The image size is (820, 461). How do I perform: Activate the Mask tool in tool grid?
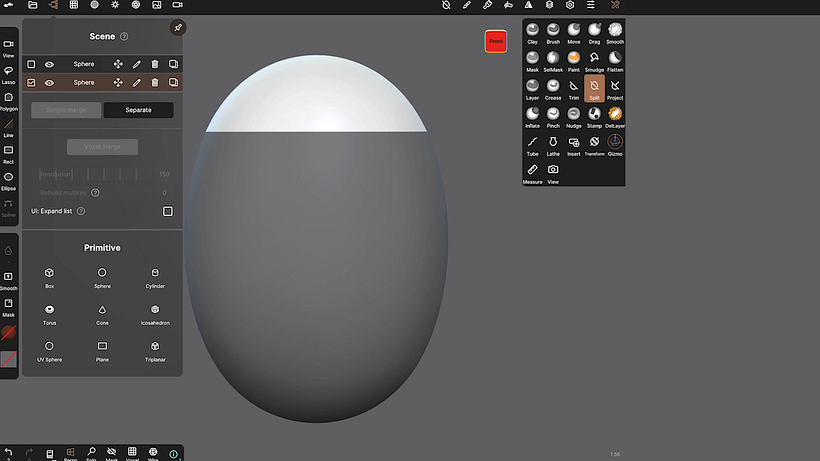click(x=532, y=62)
